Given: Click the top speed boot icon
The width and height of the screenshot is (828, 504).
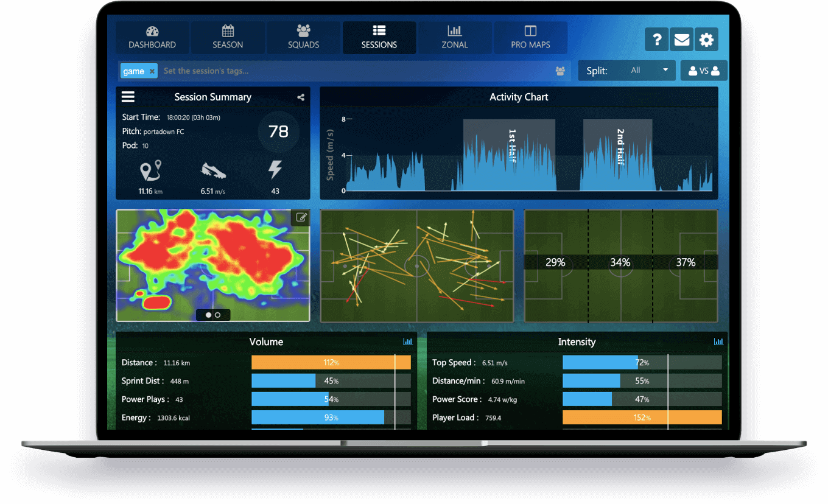Looking at the screenshot, I should coord(213,170).
